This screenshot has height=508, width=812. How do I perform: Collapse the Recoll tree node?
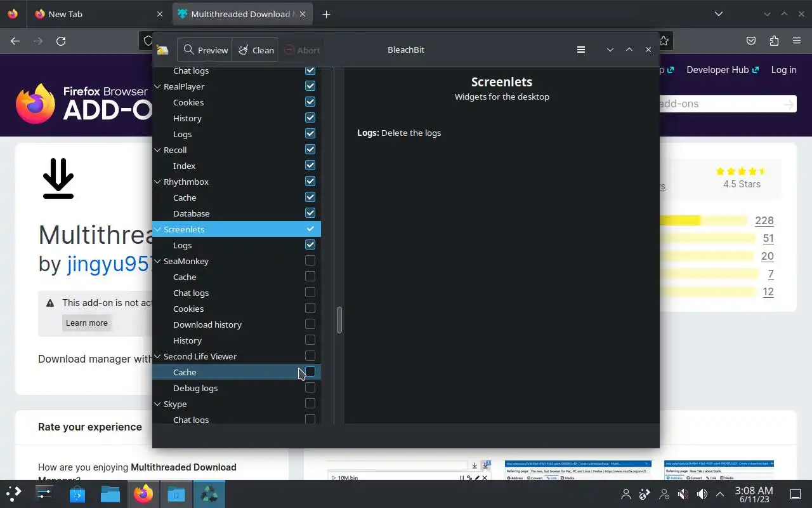[158, 150]
